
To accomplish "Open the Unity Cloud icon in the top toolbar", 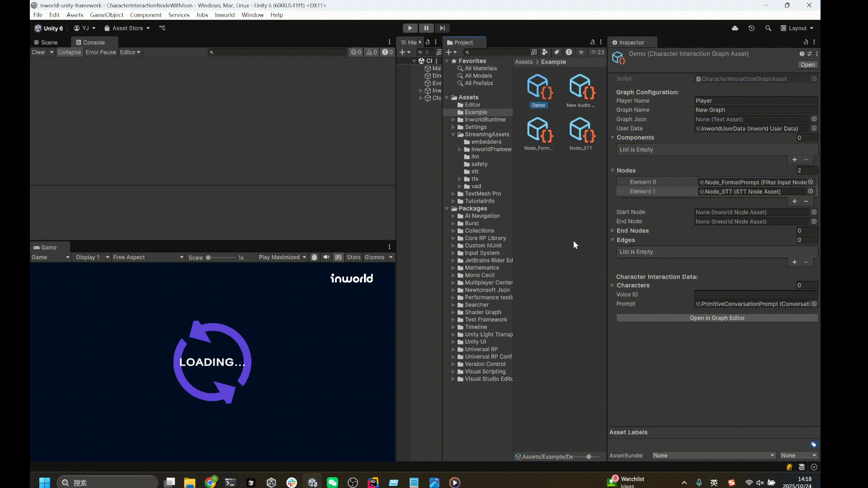I will [735, 28].
